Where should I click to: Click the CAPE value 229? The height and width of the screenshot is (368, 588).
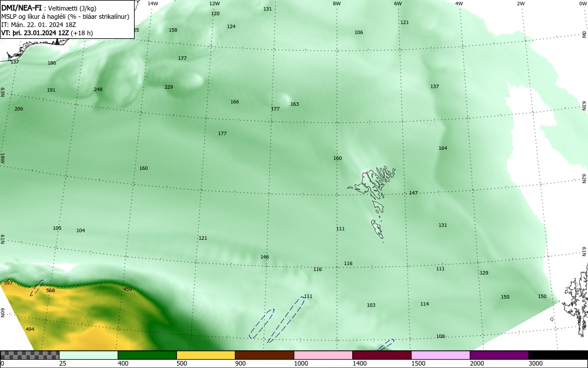[x=169, y=87]
